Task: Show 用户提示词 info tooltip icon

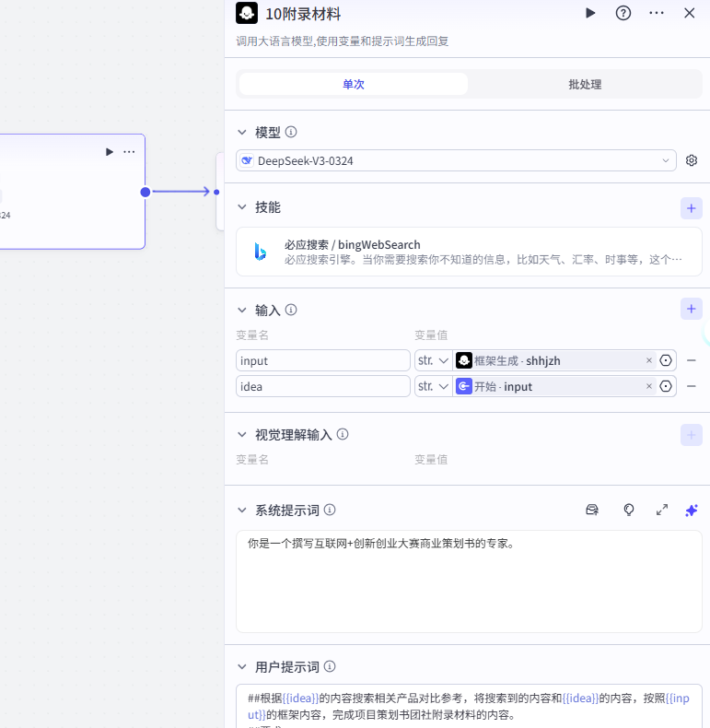Action: coord(330,666)
